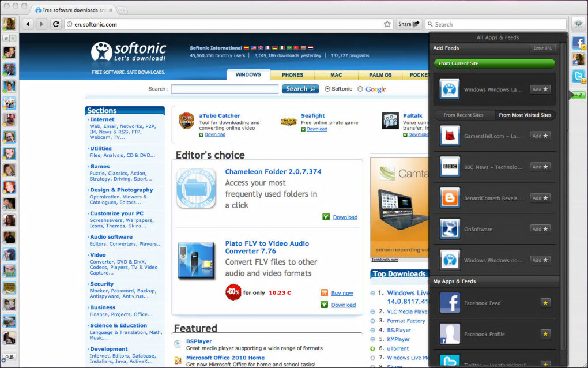
Task: Open the Internet section
Action: 102,119
